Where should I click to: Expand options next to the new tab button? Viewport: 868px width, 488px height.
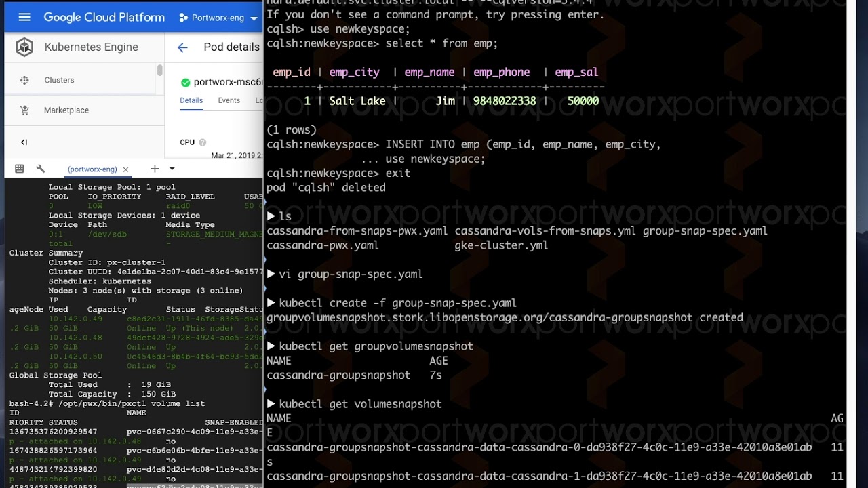(171, 169)
